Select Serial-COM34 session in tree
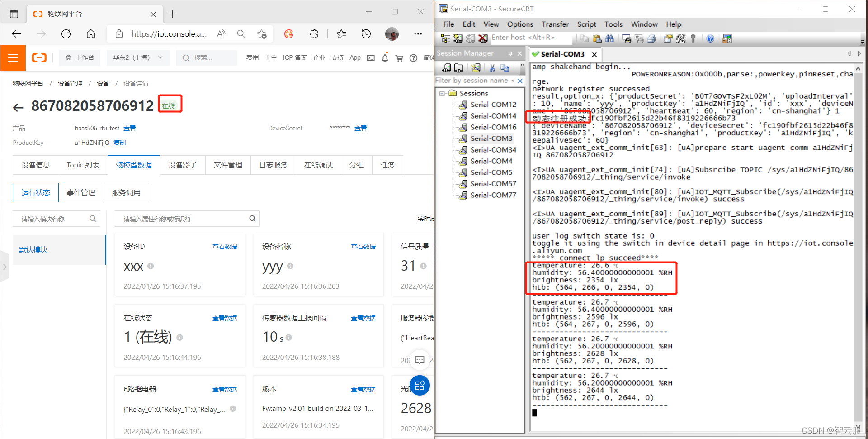Image resolution: width=868 pixels, height=439 pixels. click(493, 150)
